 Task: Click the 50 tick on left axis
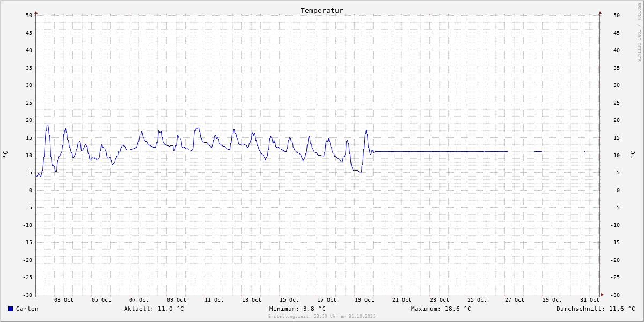29,15
